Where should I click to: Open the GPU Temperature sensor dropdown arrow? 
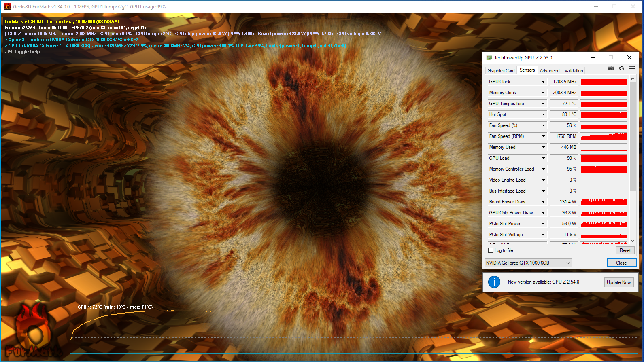pyautogui.click(x=543, y=104)
